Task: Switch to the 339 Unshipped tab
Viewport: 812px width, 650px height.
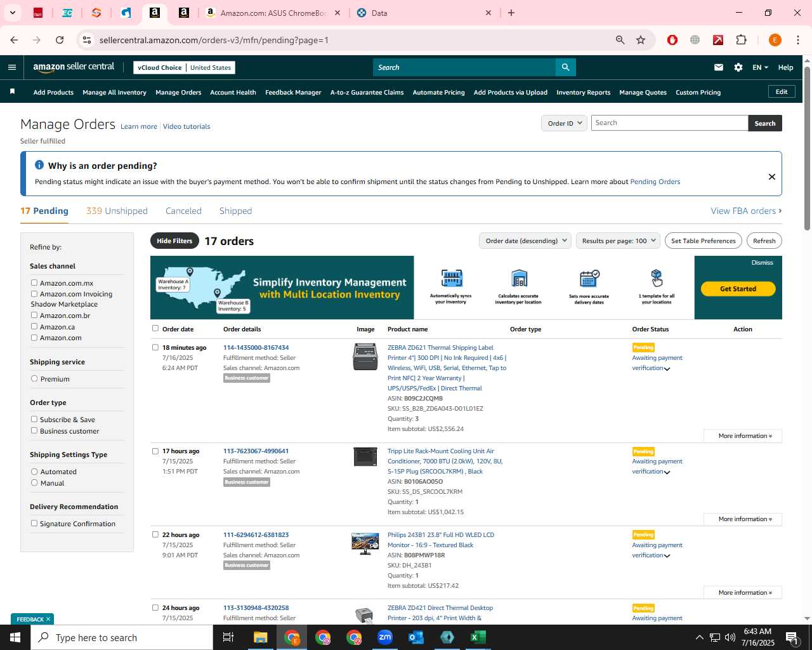Action: (x=117, y=211)
